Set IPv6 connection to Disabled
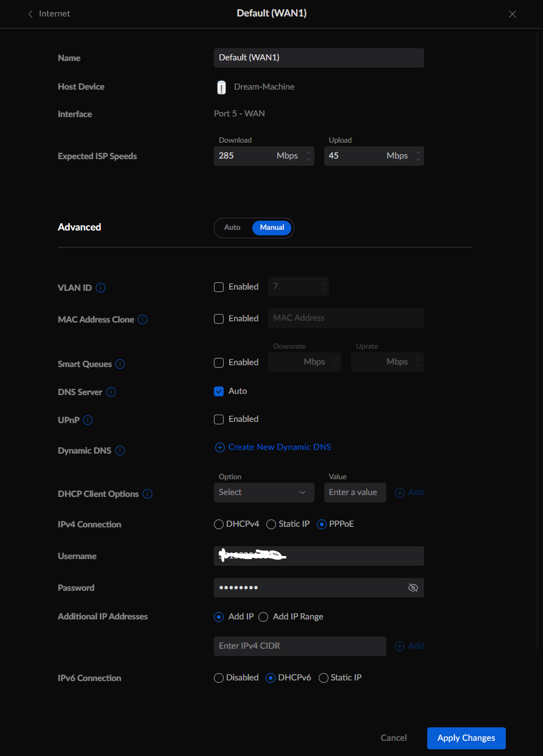The width and height of the screenshot is (543, 756). pos(219,678)
